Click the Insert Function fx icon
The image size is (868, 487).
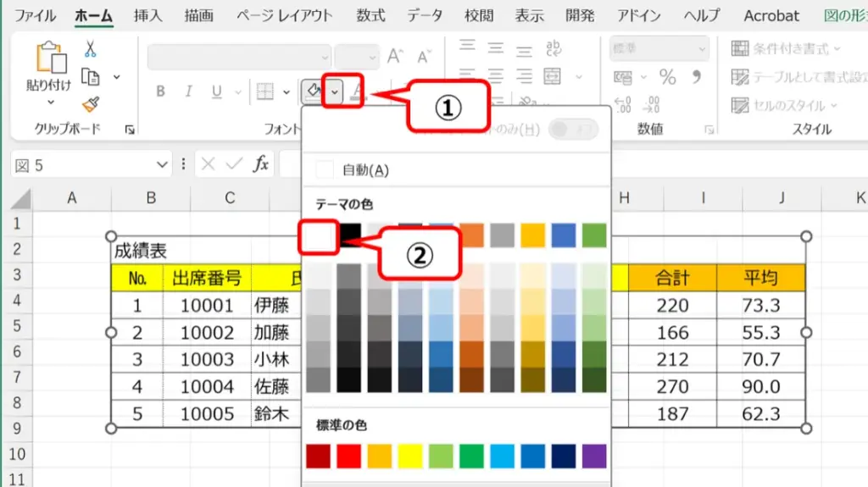261,164
